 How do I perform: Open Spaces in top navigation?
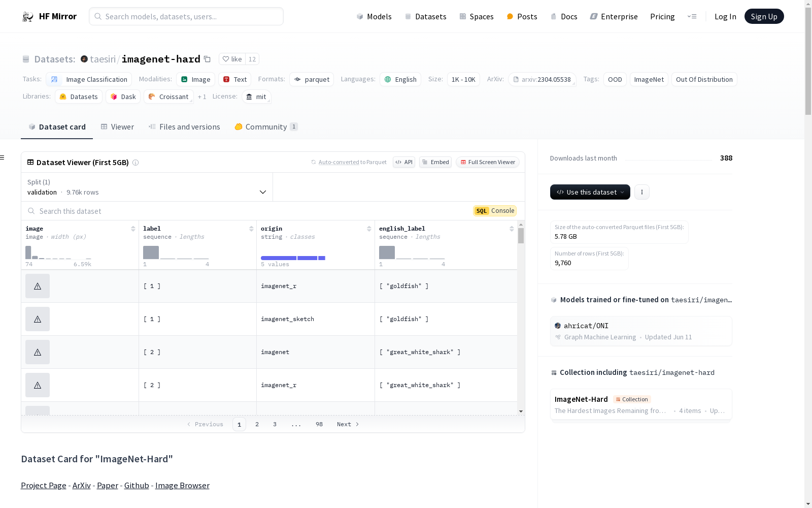pyautogui.click(x=477, y=16)
